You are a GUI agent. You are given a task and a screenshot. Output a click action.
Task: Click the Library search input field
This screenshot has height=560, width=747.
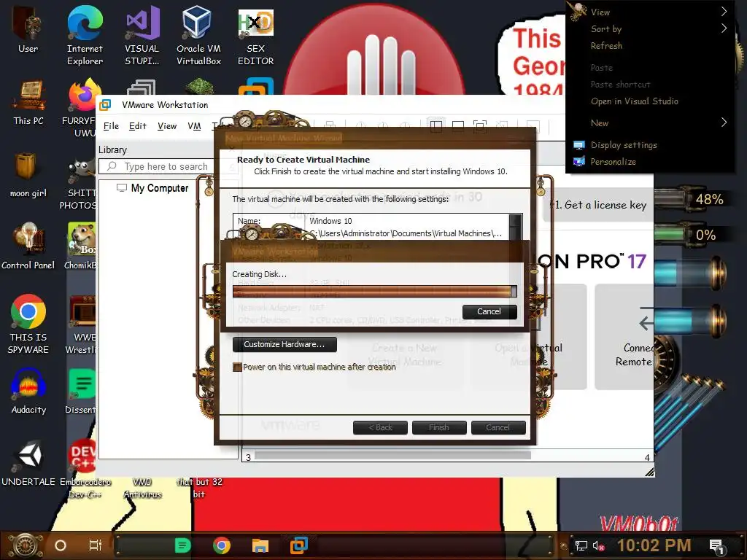click(x=166, y=166)
